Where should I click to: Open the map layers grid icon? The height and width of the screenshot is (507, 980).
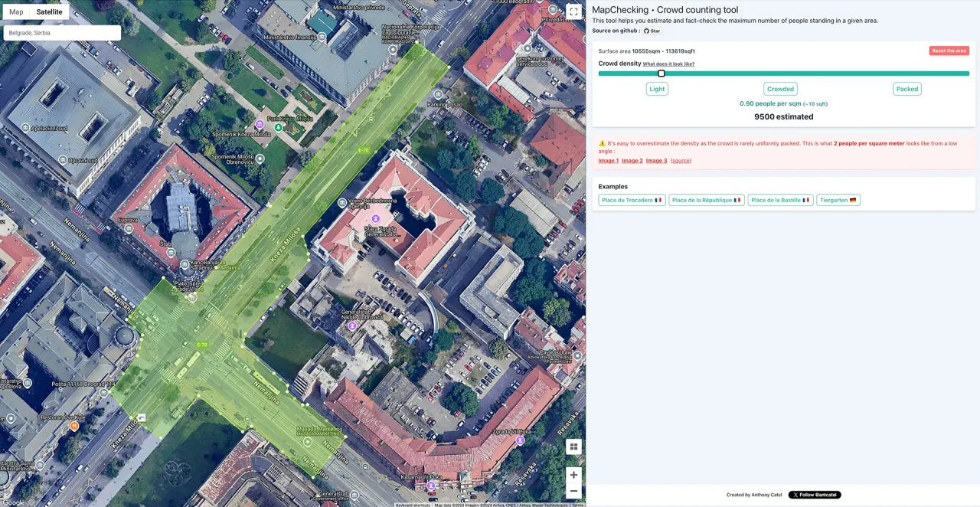click(573, 446)
